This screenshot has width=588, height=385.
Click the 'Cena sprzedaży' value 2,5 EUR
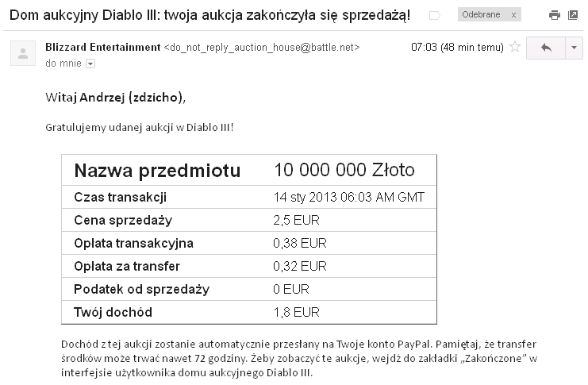coord(296,220)
